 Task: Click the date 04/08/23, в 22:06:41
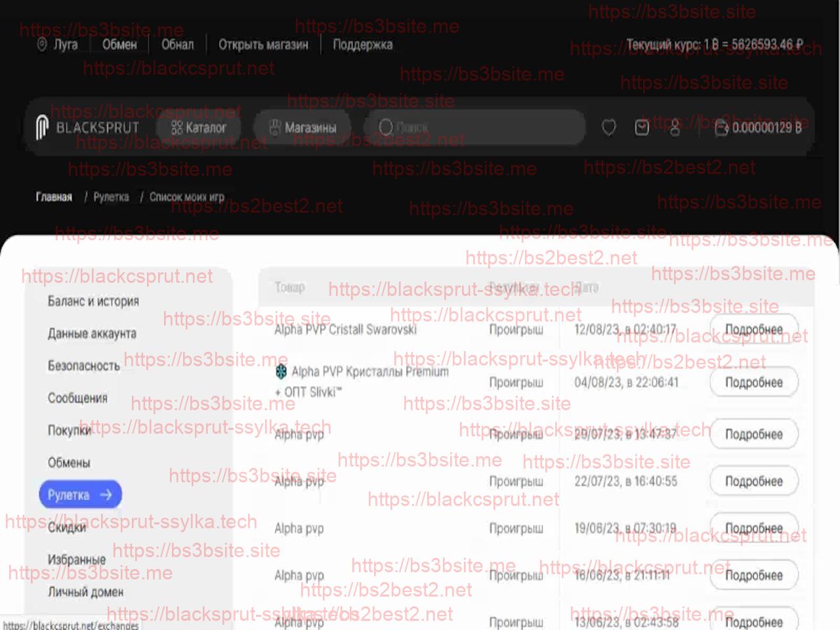(626, 383)
